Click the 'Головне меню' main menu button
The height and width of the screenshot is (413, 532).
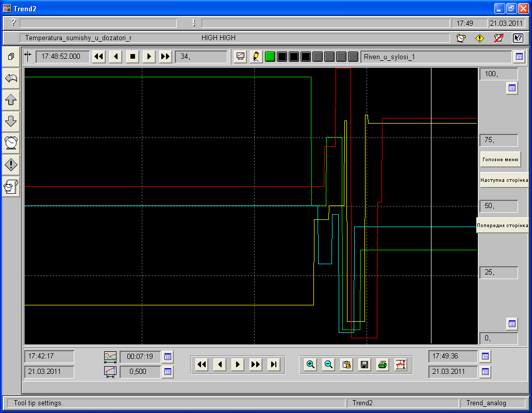pos(500,160)
